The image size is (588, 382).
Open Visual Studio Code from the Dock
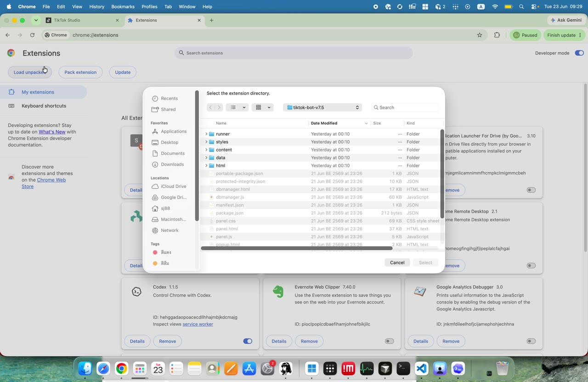point(422,368)
